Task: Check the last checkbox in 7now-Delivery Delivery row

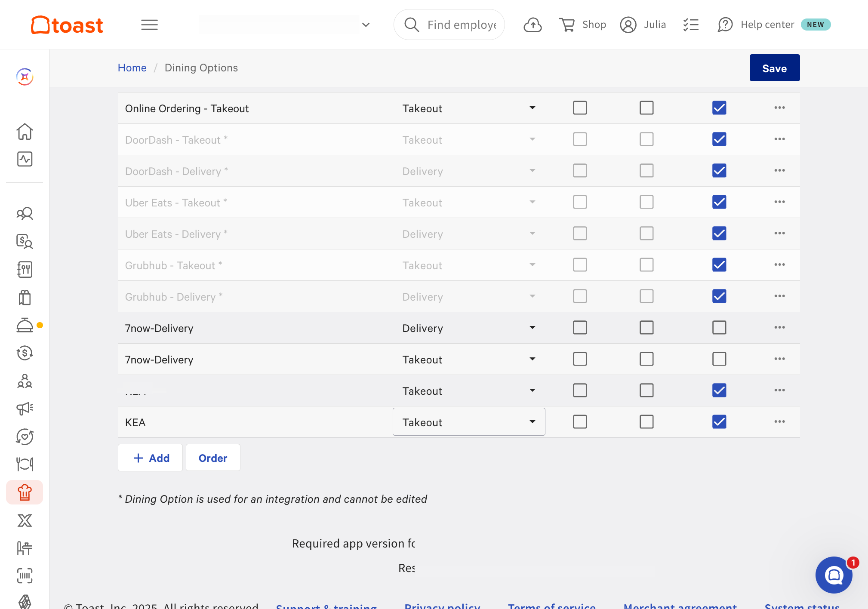Action: click(x=719, y=327)
